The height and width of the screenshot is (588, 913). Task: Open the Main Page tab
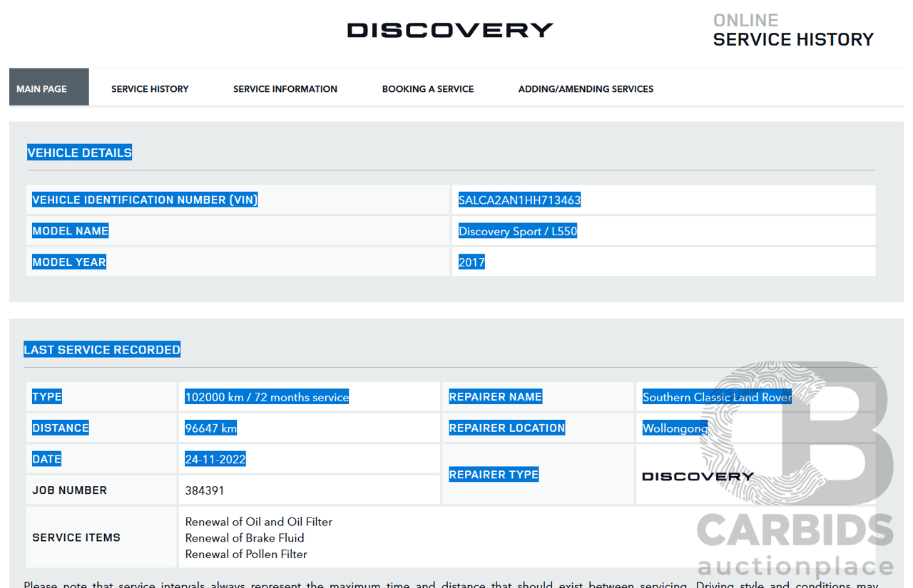[x=42, y=89]
